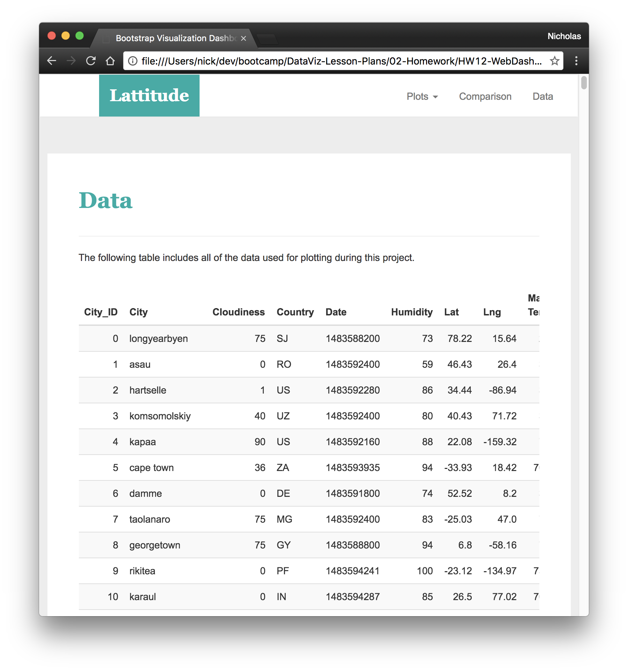Click the page info icon in address bar
Screen dimensions: 628x672
click(133, 60)
